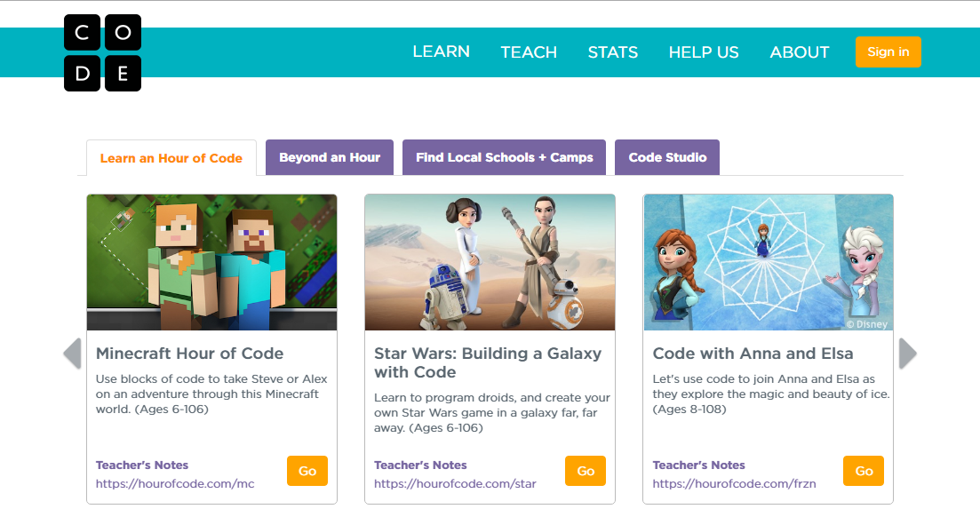Click Code with Anna and Elsa title
The height and width of the screenshot is (525, 980).
pos(753,354)
